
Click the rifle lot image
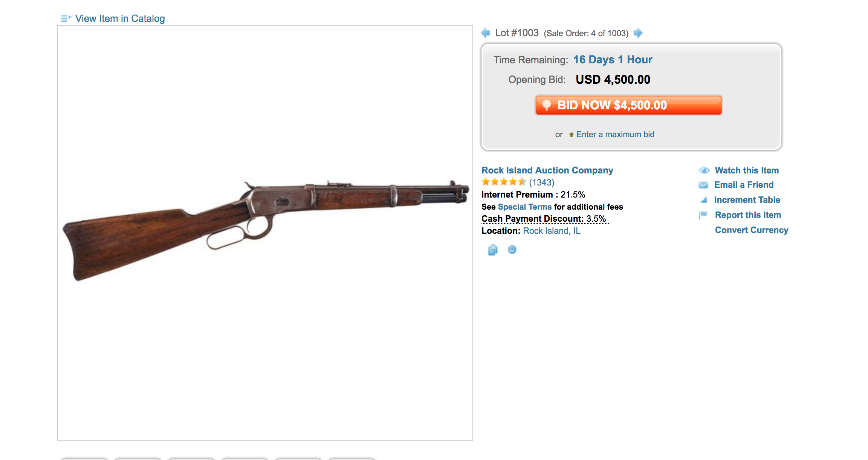point(265,230)
